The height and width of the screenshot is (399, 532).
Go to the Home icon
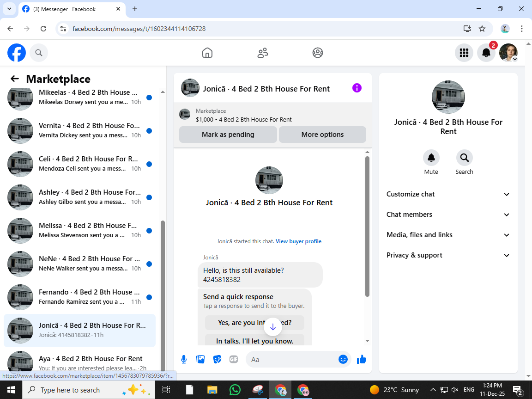click(x=207, y=53)
